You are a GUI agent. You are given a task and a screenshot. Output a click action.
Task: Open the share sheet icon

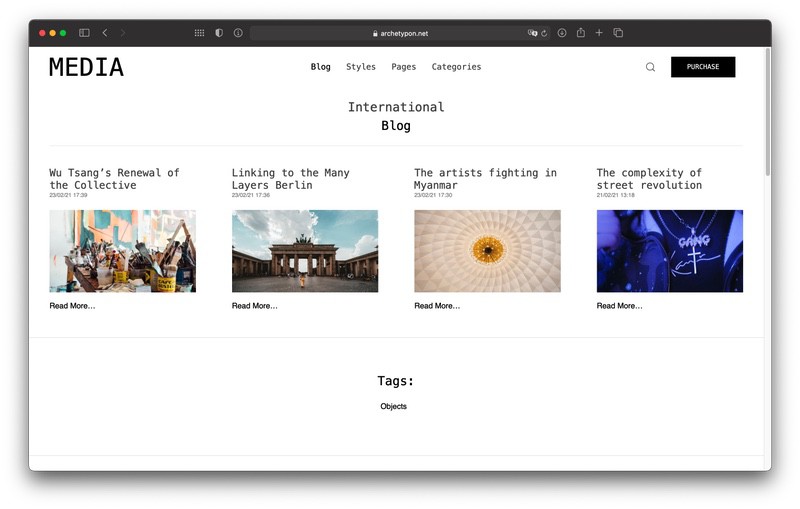point(581,33)
